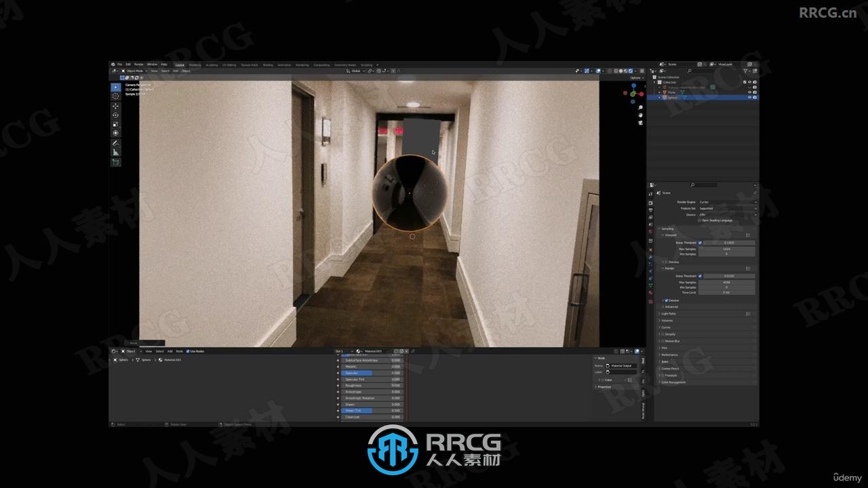Hide the Collection in outliner
The height and width of the screenshot is (488, 868).
750,82
